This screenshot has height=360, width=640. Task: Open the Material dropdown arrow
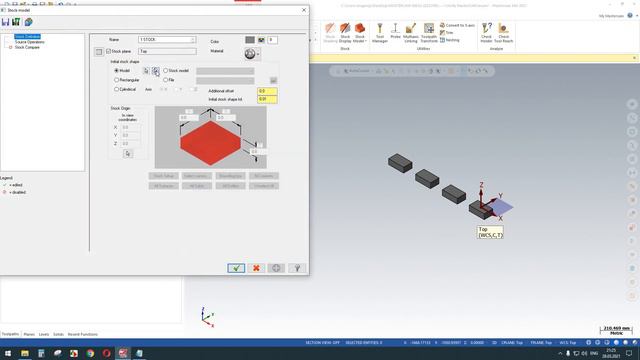[x=258, y=54]
